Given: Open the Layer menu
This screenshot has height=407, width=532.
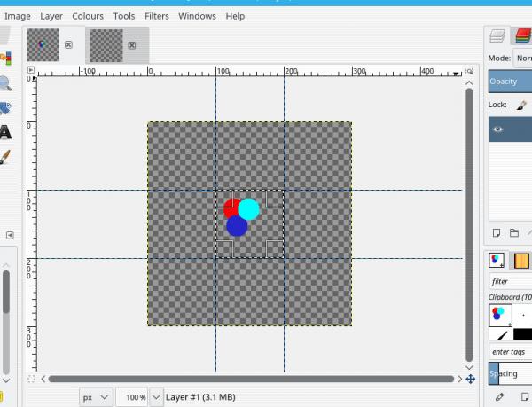Looking at the screenshot, I should 51,16.
